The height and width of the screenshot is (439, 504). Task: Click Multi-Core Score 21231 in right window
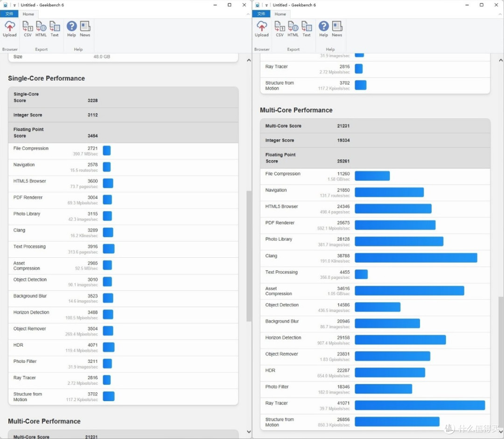(343, 126)
